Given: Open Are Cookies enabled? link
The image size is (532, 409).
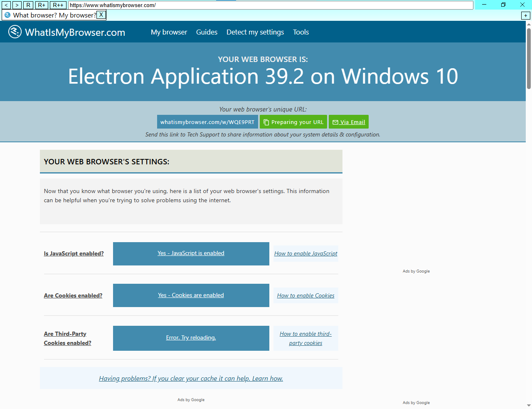Looking at the screenshot, I should click(73, 295).
